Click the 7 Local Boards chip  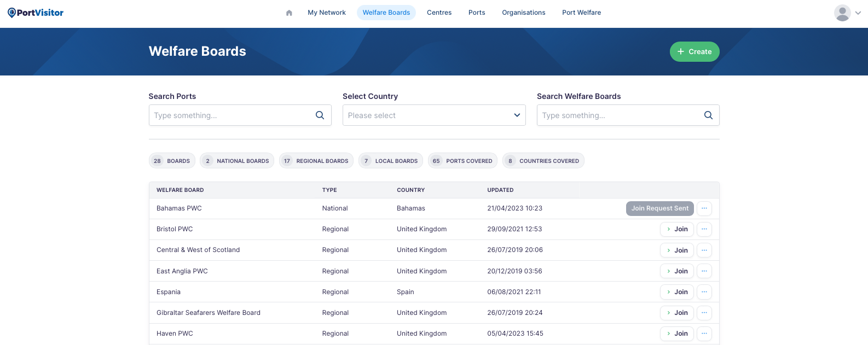pos(391,161)
